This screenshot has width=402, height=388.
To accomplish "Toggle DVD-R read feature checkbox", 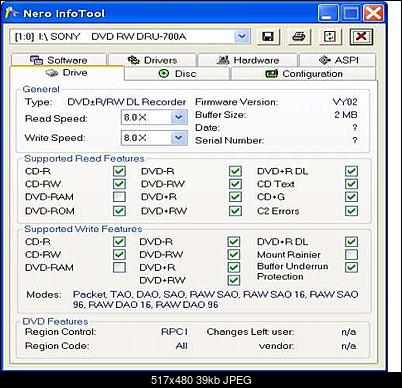I will [x=235, y=171].
